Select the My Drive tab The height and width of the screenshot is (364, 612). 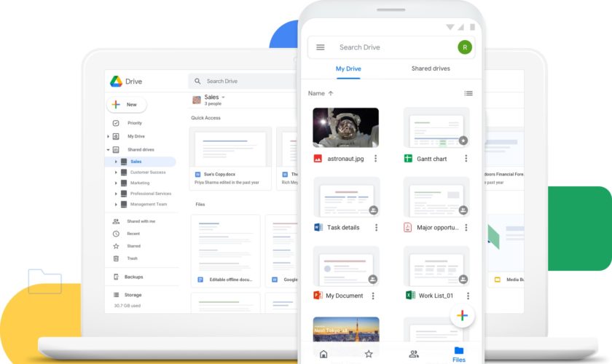(348, 68)
